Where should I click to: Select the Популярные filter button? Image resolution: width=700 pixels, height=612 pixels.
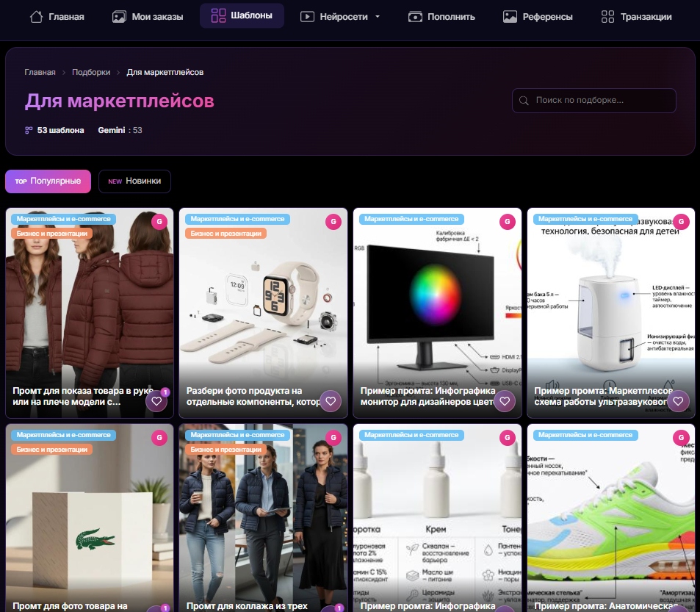click(48, 181)
